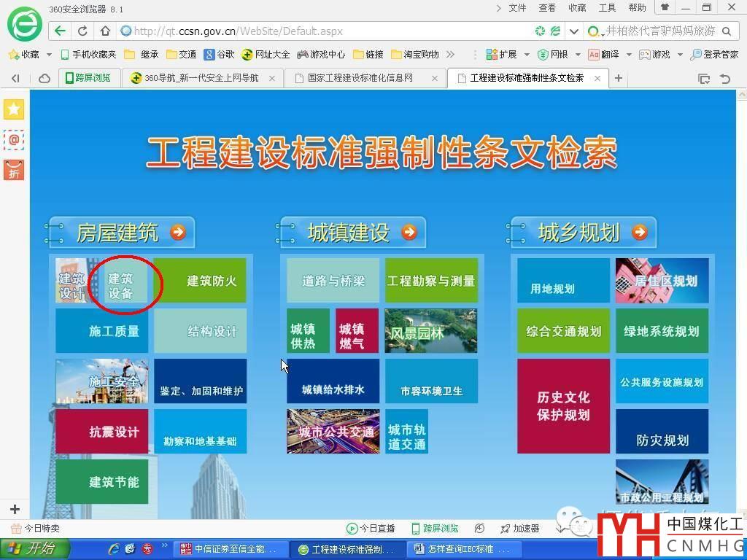Open 城镇燃气 category tile
Viewport: 747px width, 560px height.
[x=357, y=330]
